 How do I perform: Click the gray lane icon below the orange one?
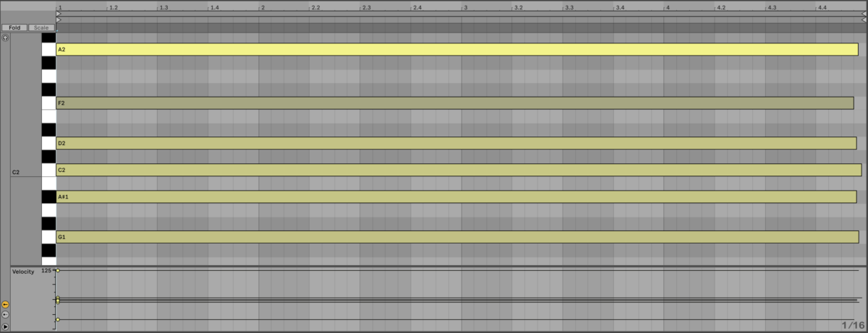point(5,315)
